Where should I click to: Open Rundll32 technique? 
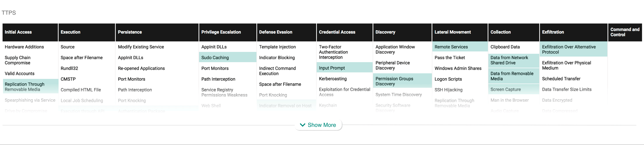point(69,68)
